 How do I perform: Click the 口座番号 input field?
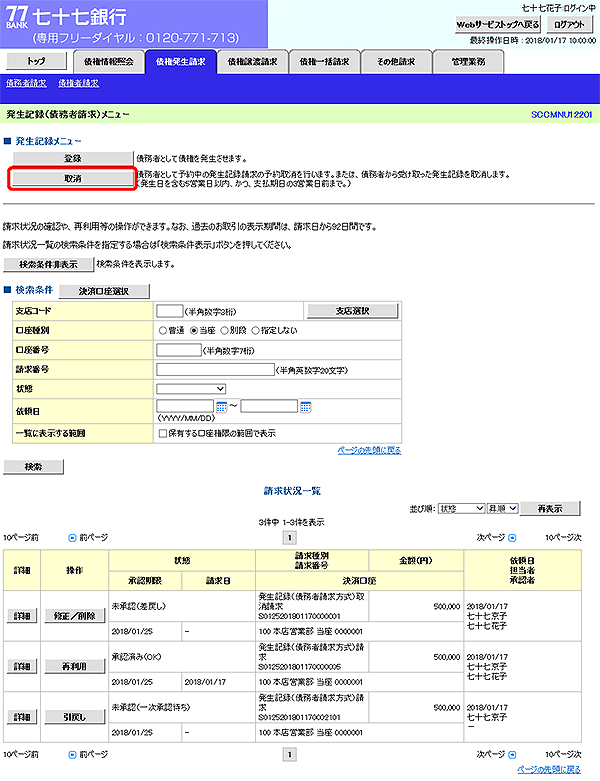click(x=179, y=350)
